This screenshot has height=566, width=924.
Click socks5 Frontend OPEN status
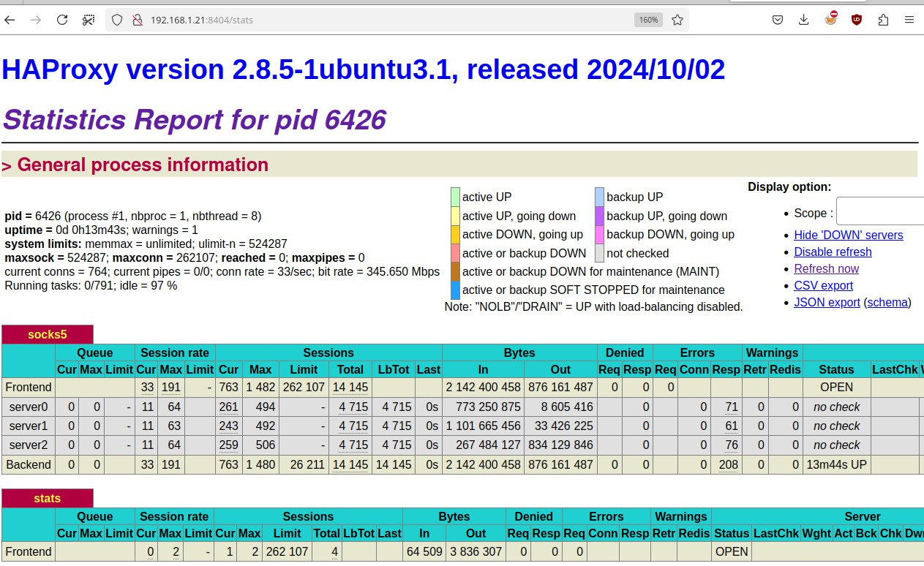(836, 387)
